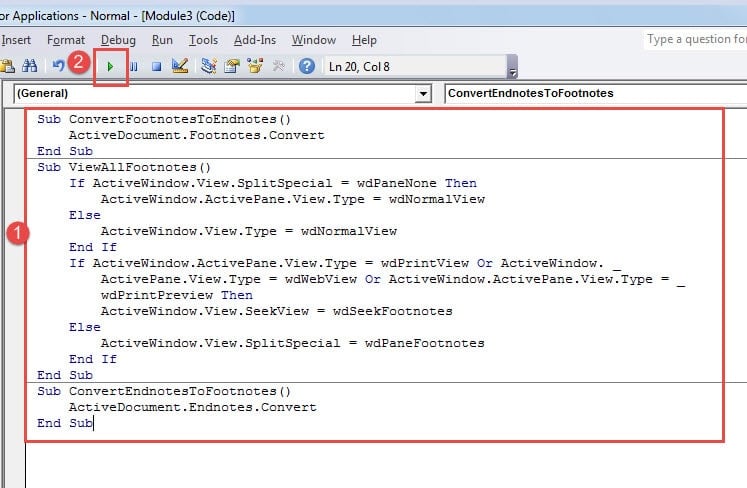
Task: Open Visual Basic Help icon
Action: (307, 67)
